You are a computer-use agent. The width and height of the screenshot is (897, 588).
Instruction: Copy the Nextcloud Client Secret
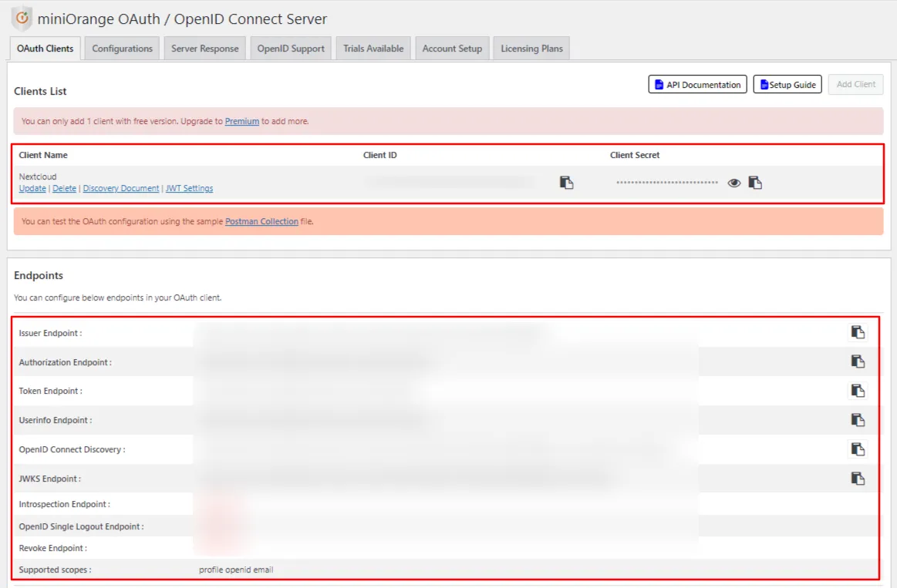[755, 183]
